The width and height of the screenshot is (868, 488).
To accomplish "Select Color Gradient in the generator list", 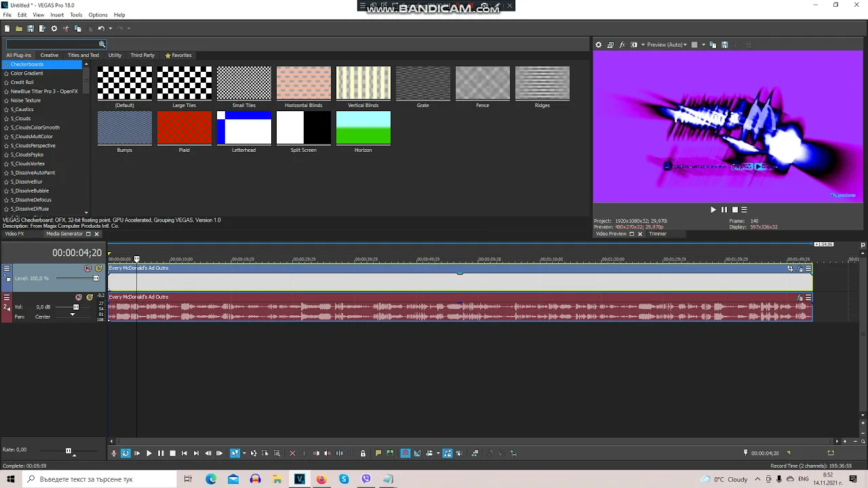I will click(26, 73).
